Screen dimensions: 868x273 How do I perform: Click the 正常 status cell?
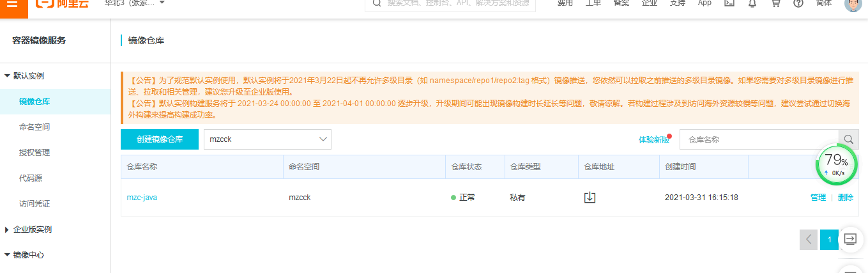(x=462, y=198)
